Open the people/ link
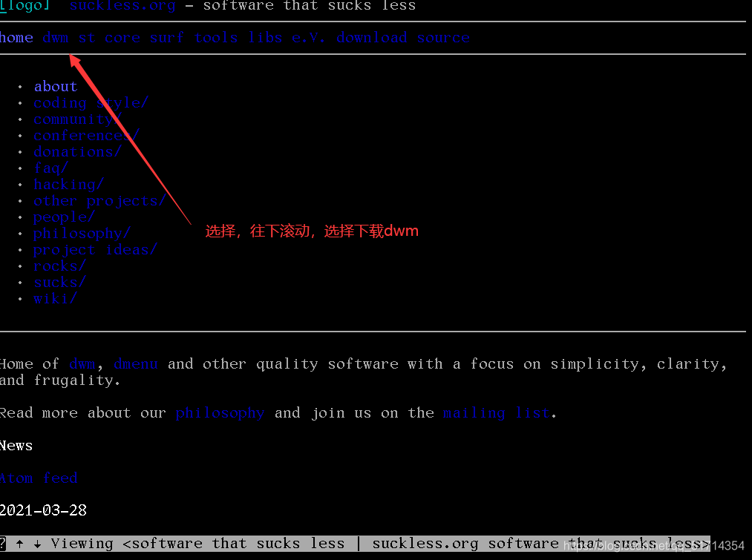This screenshot has height=560, width=752. tap(65, 217)
